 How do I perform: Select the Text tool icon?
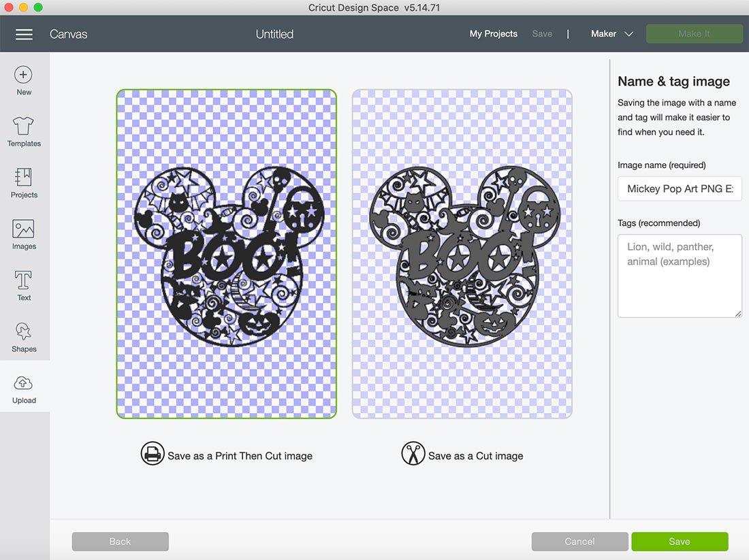pos(23,280)
